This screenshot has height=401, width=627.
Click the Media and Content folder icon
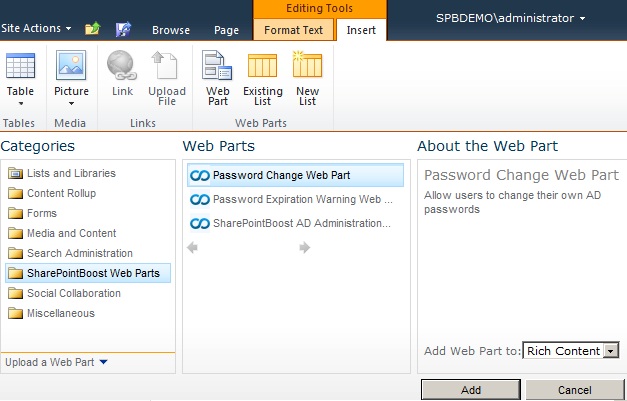[16, 233]
